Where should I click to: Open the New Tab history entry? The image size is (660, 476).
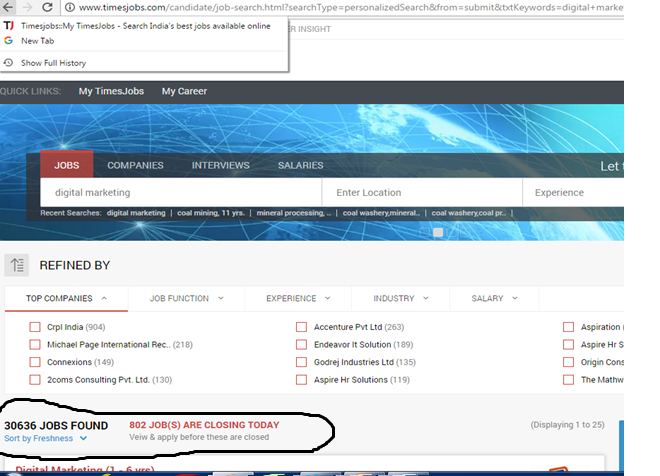coord(144,41)
